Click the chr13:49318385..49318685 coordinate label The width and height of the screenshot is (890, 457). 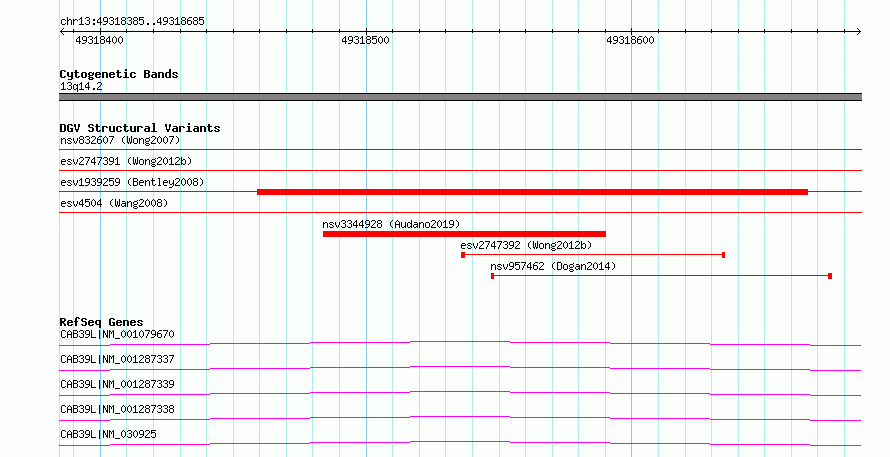tap(132, 22)
